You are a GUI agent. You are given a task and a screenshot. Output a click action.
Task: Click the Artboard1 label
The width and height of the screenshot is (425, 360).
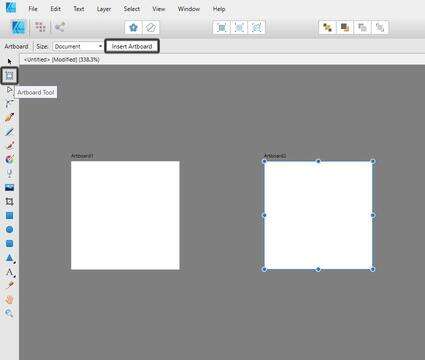(x=82, y=156)
